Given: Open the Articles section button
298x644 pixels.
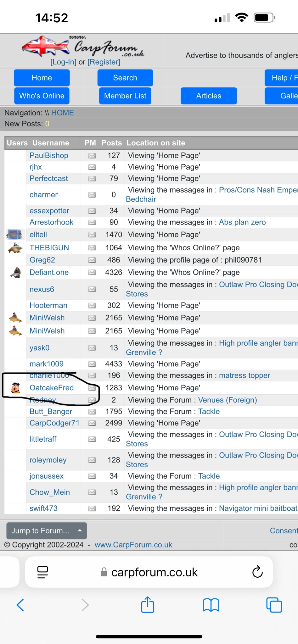Looking at the screenshot, I should [209, 96].
